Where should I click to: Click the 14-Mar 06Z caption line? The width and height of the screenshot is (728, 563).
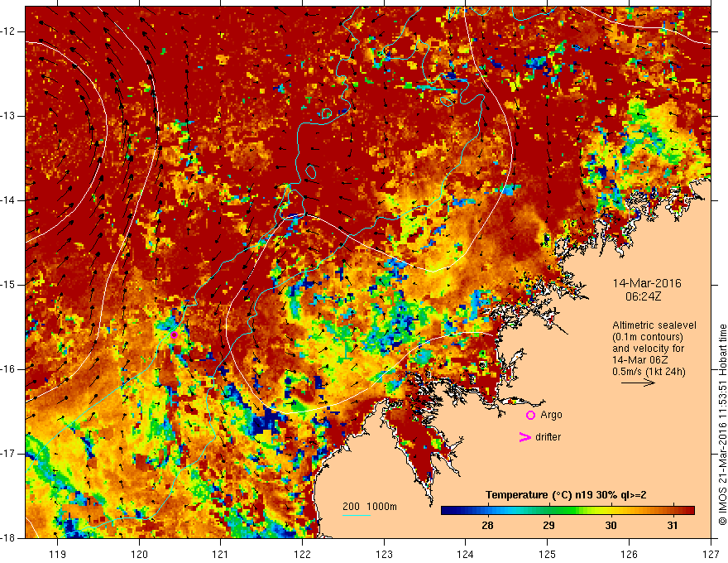640,360
